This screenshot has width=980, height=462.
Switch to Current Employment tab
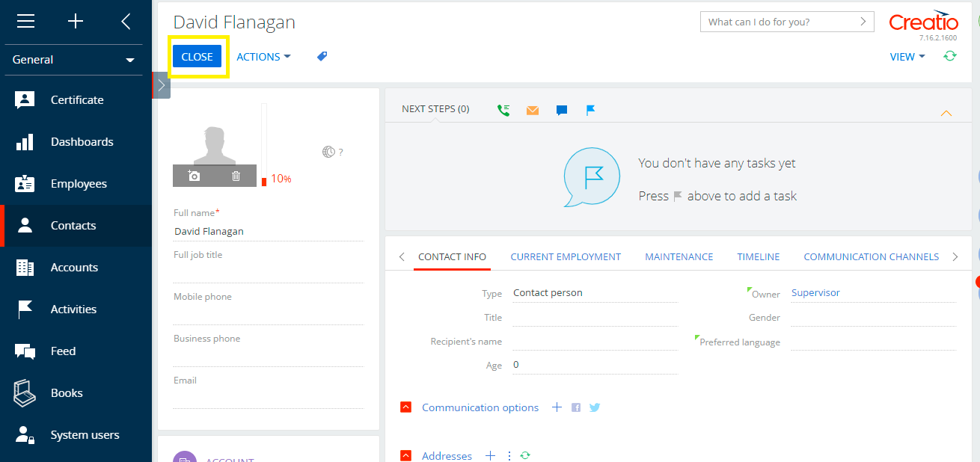566,256
